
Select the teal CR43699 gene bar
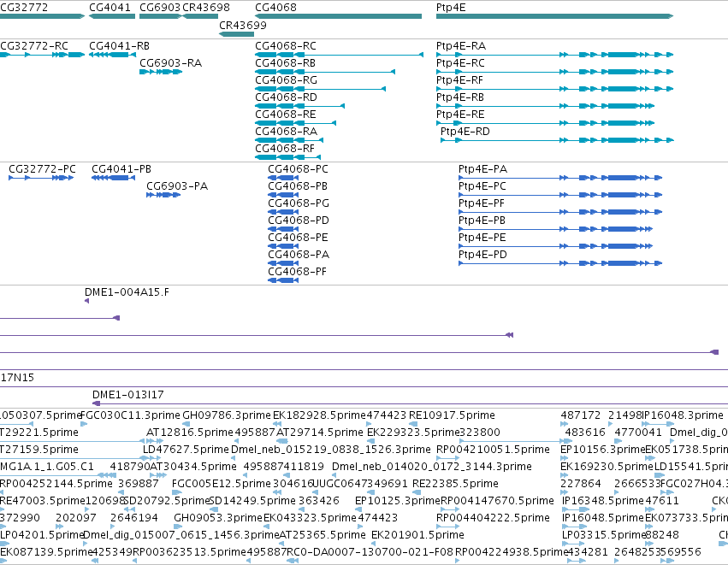click(236, 34)
